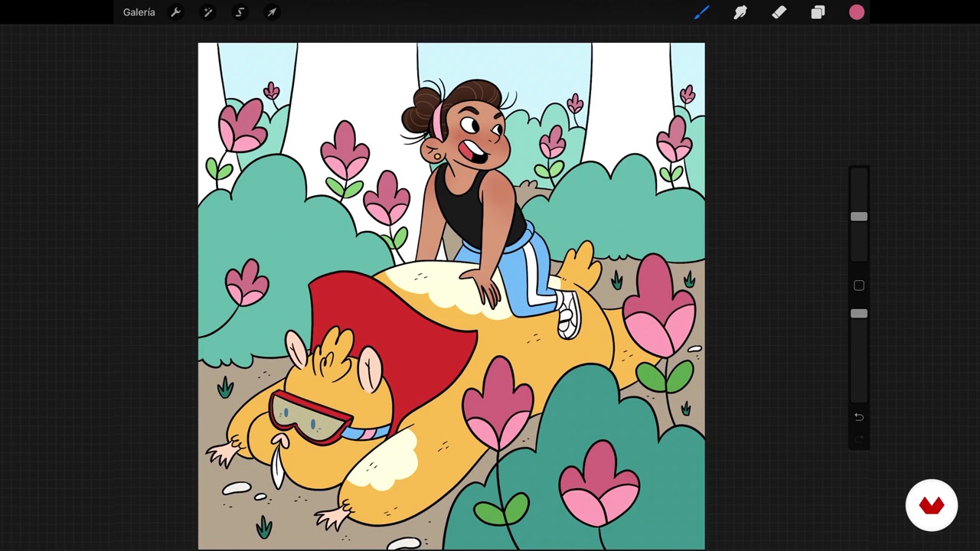Open the Actions wrench menu
This screenshot has width=980, height=551.
175,12
